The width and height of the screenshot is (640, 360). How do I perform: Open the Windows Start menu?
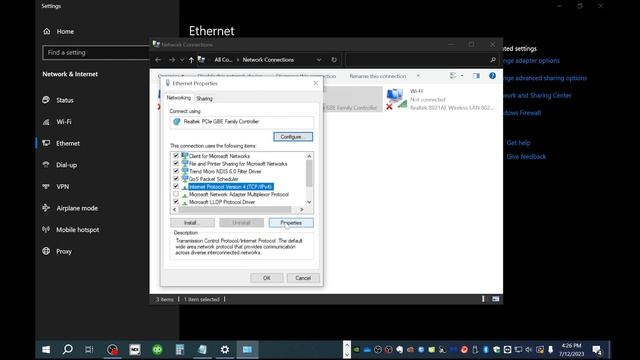point(46,350)
